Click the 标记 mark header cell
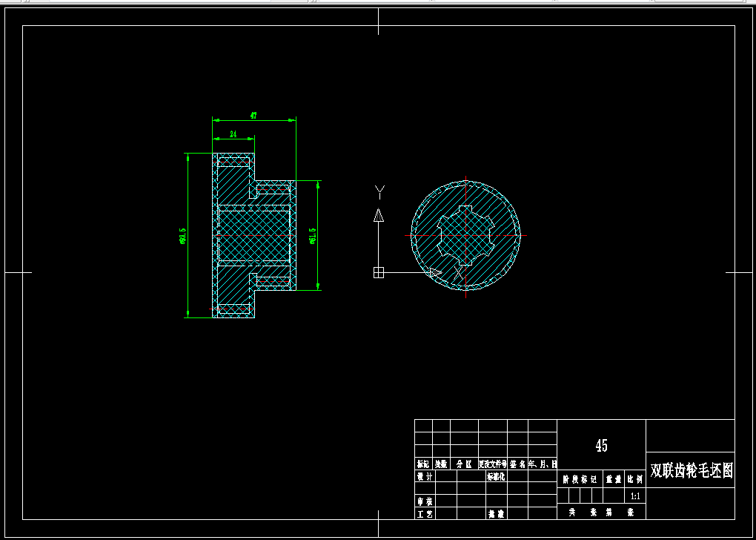 (x=423, y=464)
